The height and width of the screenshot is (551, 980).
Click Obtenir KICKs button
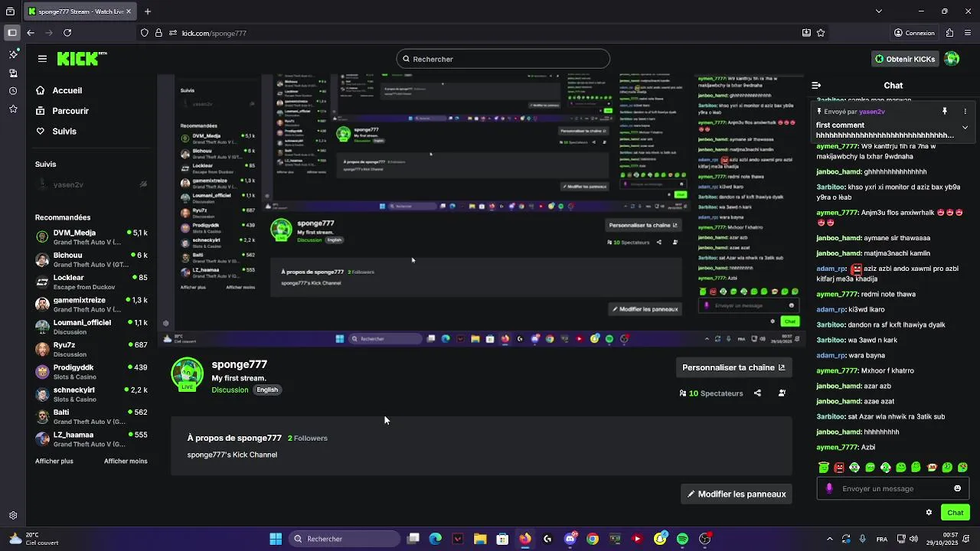pyautogui.click(x=905, y=59)
